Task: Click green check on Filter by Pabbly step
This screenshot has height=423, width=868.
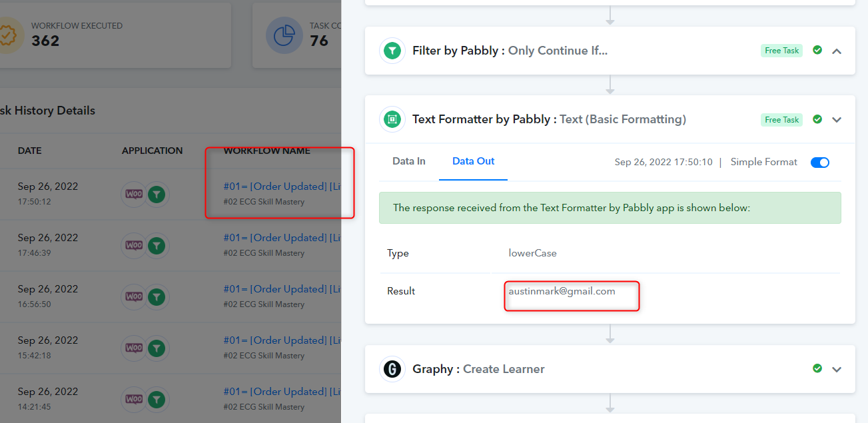Action: pos(817,50)
